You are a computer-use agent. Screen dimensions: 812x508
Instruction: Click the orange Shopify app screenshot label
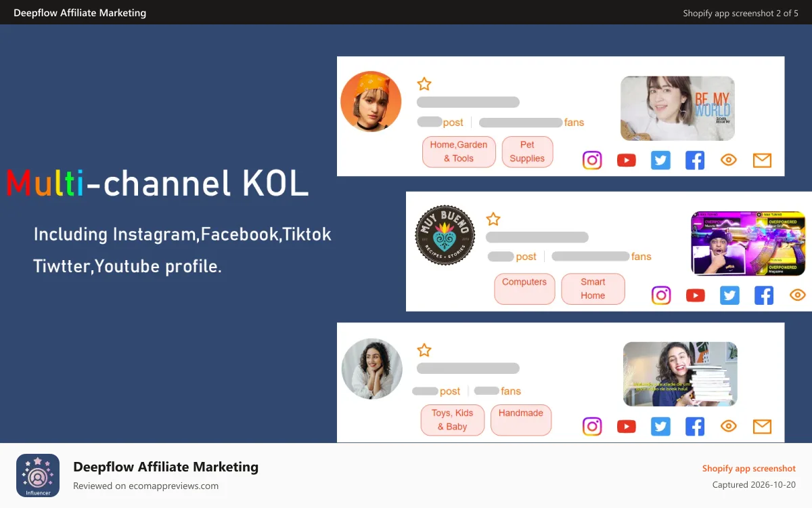(749, 469)
